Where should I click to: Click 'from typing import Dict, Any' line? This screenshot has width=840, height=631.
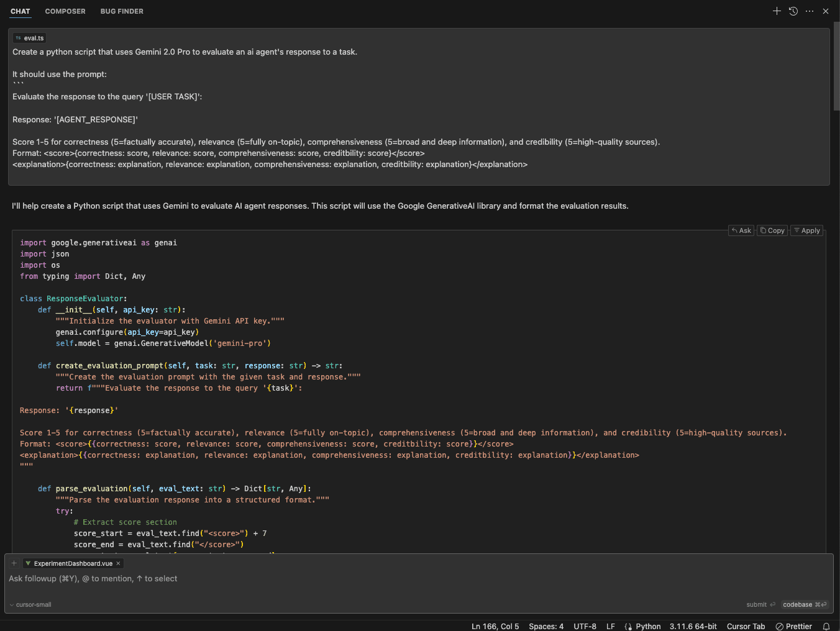pyautogui.click(x=83, y=276)
